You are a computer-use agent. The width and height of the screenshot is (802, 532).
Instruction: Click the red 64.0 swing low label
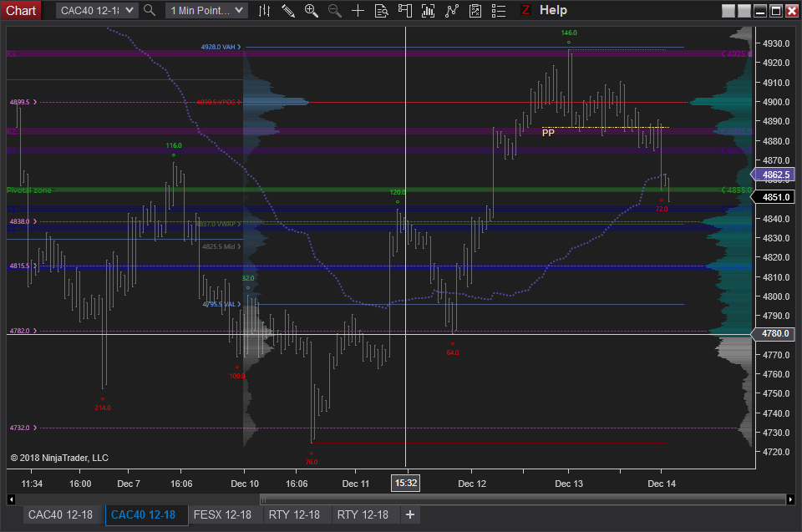coord(453,352)
